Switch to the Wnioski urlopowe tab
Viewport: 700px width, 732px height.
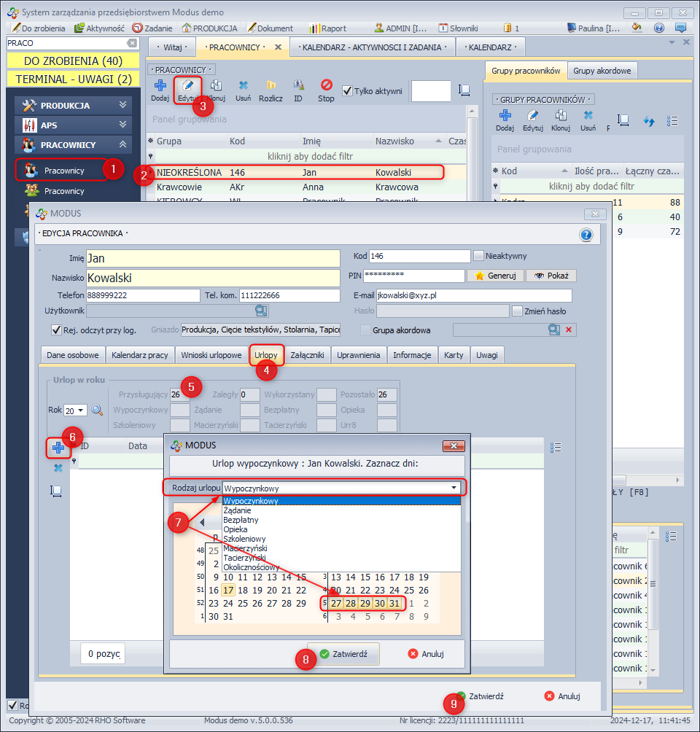[211, 355]
